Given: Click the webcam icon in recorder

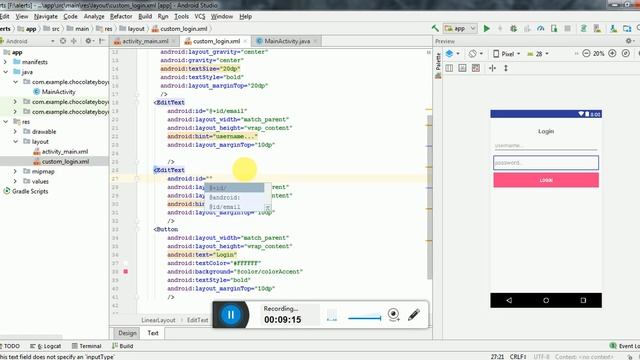Looking at the screenshot, I should (393, 315).
